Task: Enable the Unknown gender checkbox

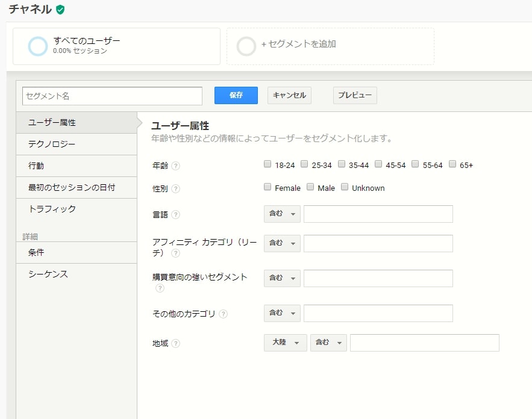Action: 345,187
